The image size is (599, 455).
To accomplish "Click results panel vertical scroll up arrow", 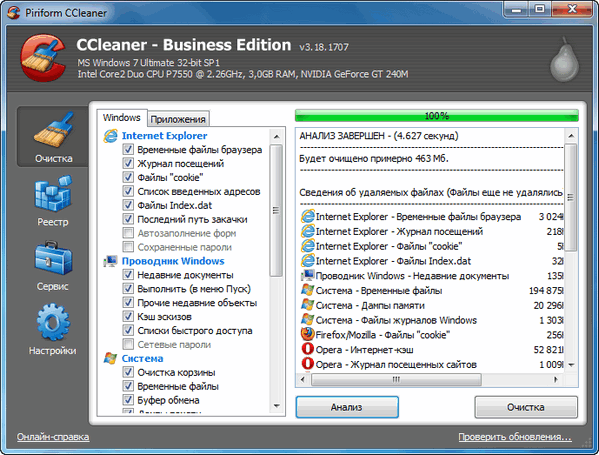I will tap(571, 136).
